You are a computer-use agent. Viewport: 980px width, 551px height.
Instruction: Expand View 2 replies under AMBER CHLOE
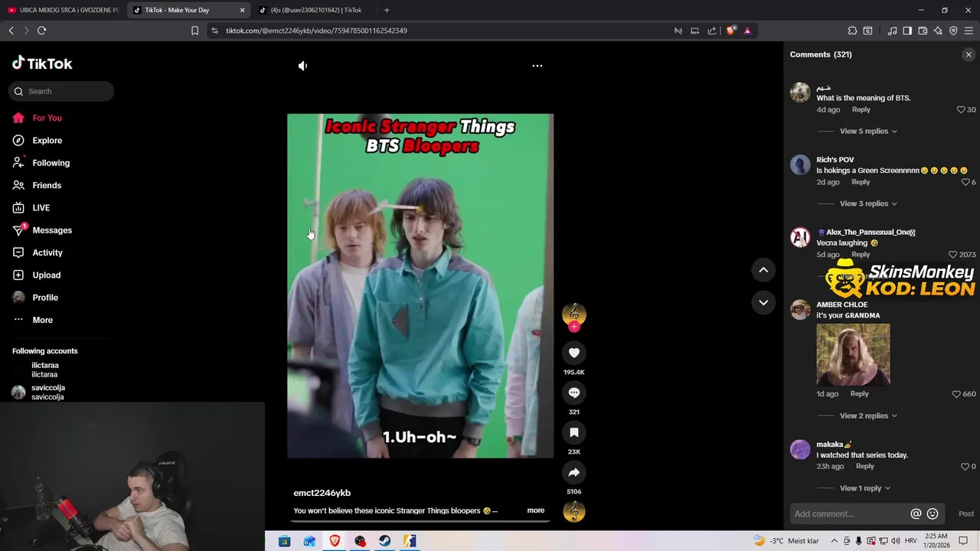pyautogui.click(x=868, y=416)
